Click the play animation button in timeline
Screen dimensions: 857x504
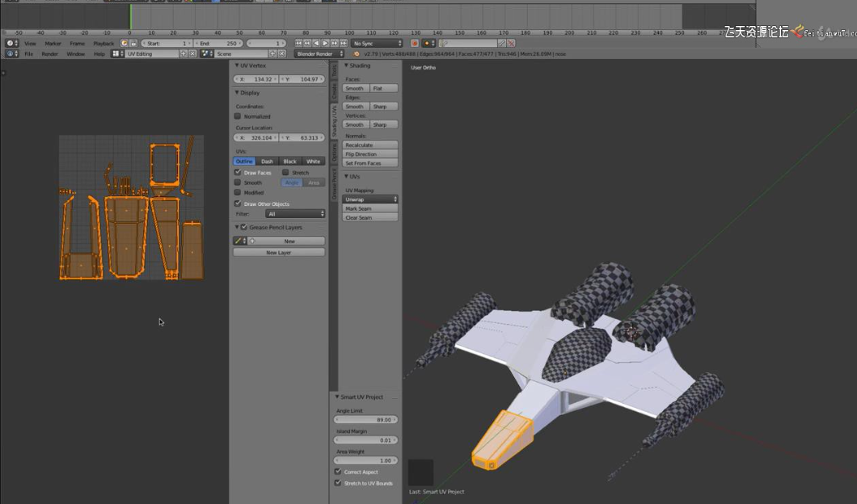(x=326, y=43)
